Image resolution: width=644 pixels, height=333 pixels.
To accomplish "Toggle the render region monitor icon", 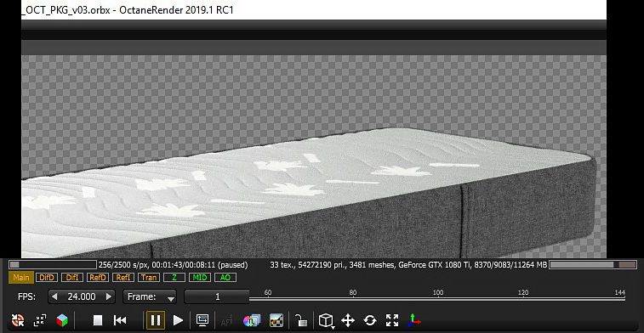I will (202, 320).
